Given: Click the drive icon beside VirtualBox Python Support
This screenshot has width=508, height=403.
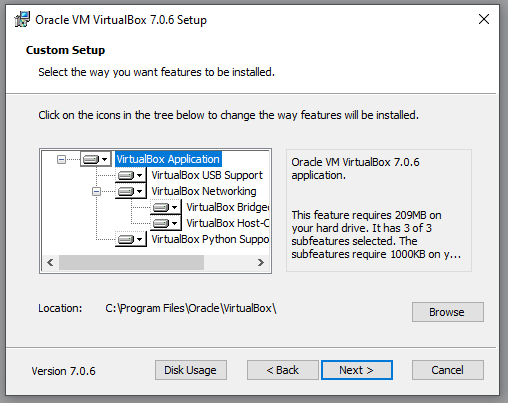Looking at the screenshot, I should point(131,239).
